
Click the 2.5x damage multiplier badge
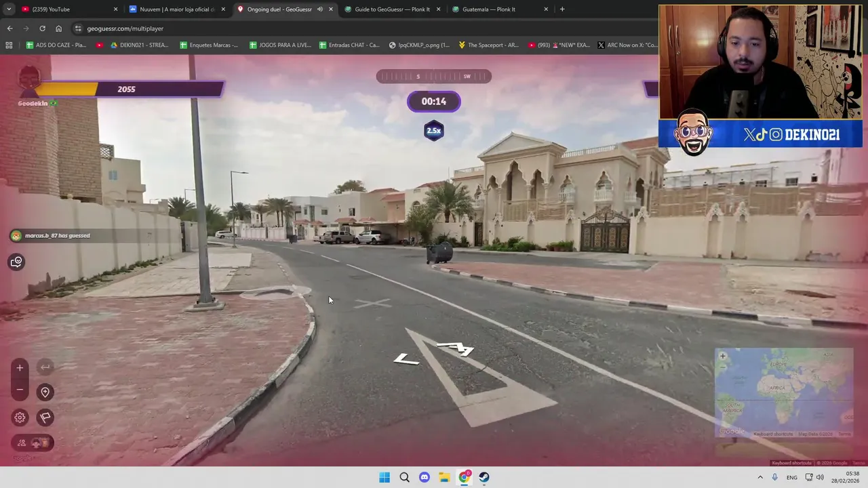[x=434, y=131]
